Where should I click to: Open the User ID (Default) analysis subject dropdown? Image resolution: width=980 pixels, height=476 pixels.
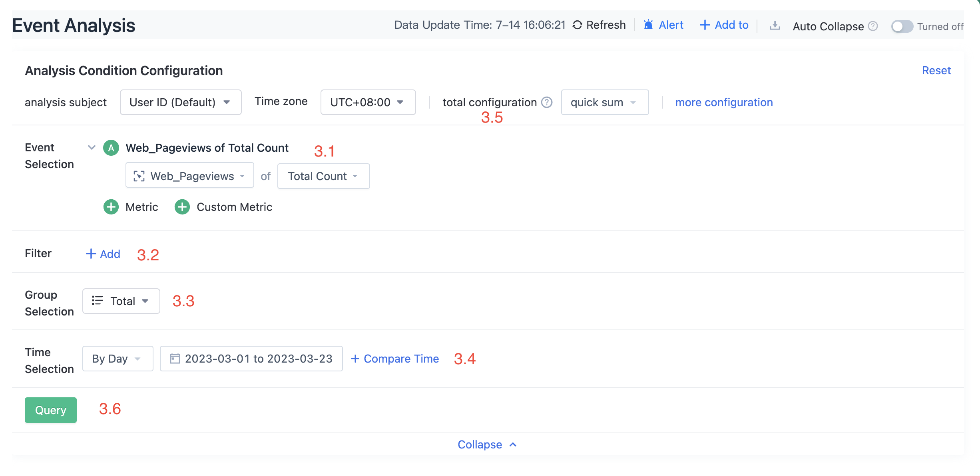coord(180,102)
